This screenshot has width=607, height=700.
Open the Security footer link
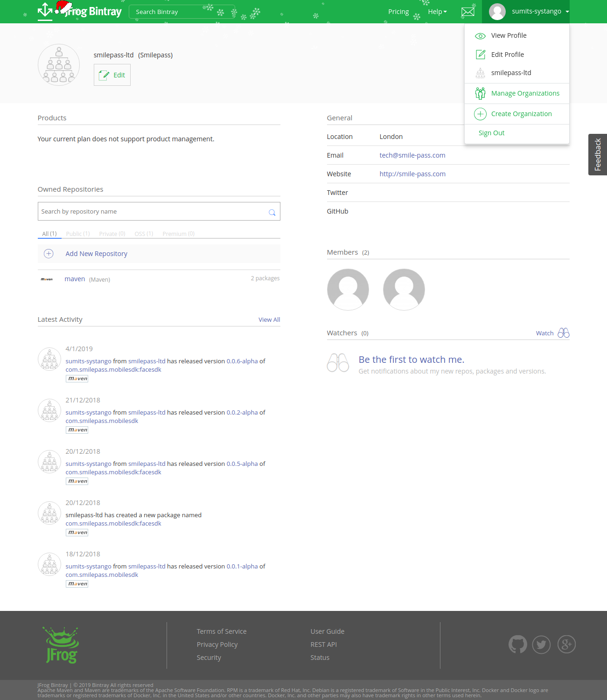point(209,658)
